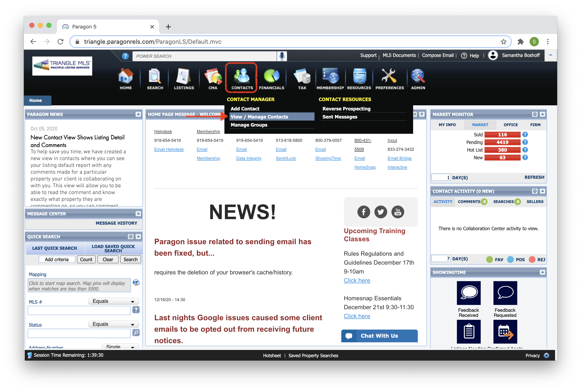Click the Status lookup magnifier icon

coord(136,333)
